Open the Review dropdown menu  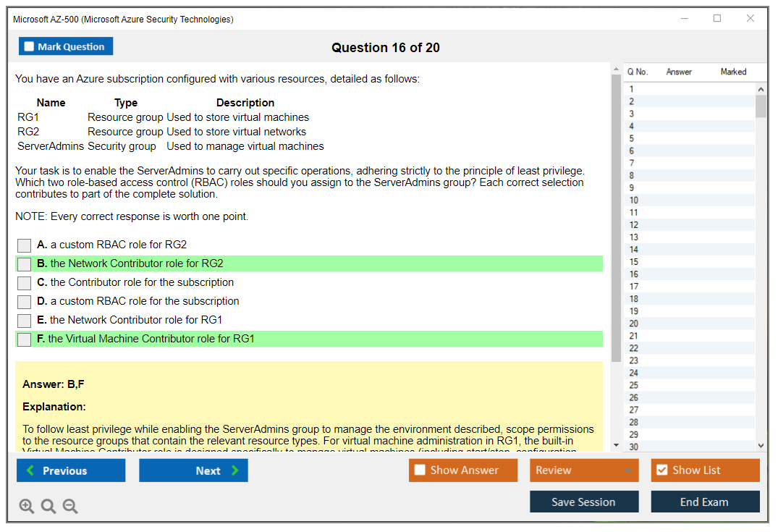click(583, 470)
